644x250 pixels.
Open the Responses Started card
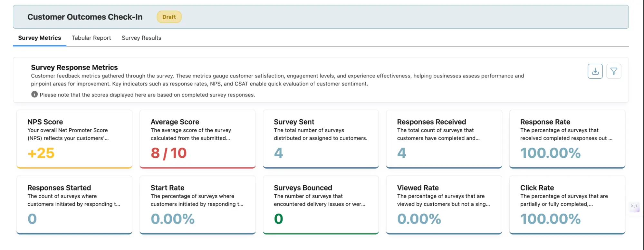click(74, 205)
